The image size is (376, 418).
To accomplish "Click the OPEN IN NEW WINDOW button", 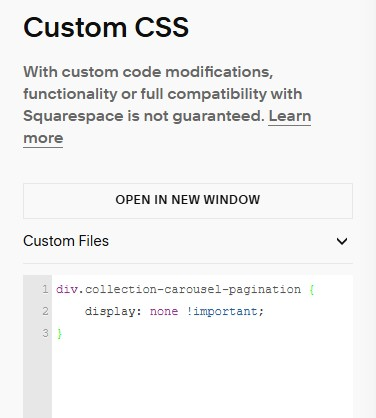I will pos(188,201).
